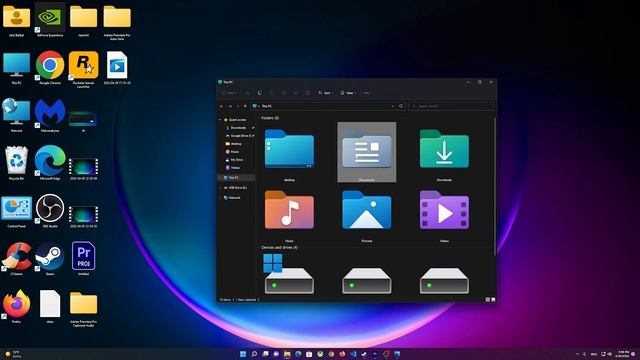The width and height of the screenshot is (640, 360).
Task: Select My Drive in the sidebar
Action: pos(236,160)
